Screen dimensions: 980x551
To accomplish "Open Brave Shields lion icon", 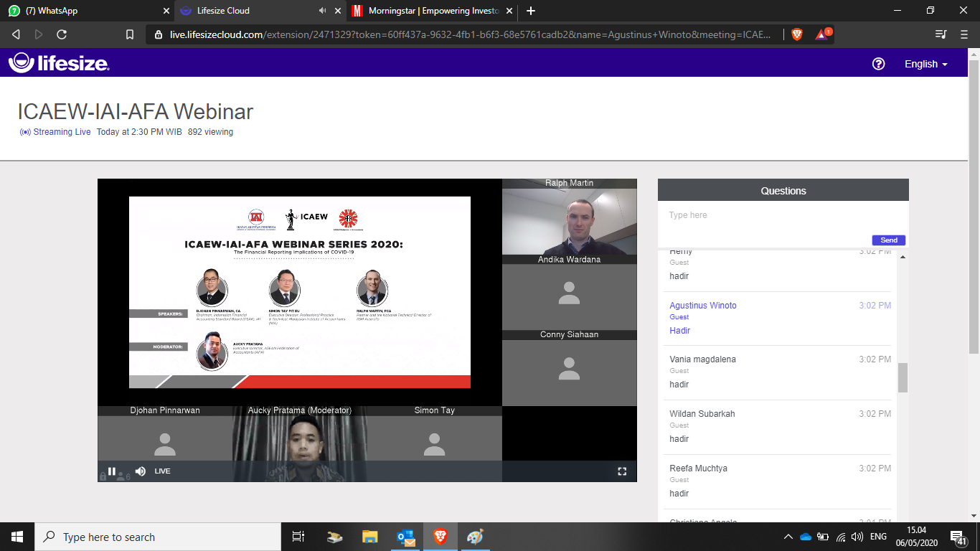I will point(797,34).
